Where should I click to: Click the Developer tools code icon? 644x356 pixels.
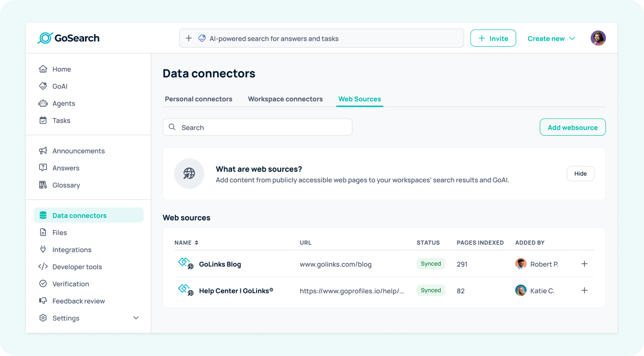(43, 267)
